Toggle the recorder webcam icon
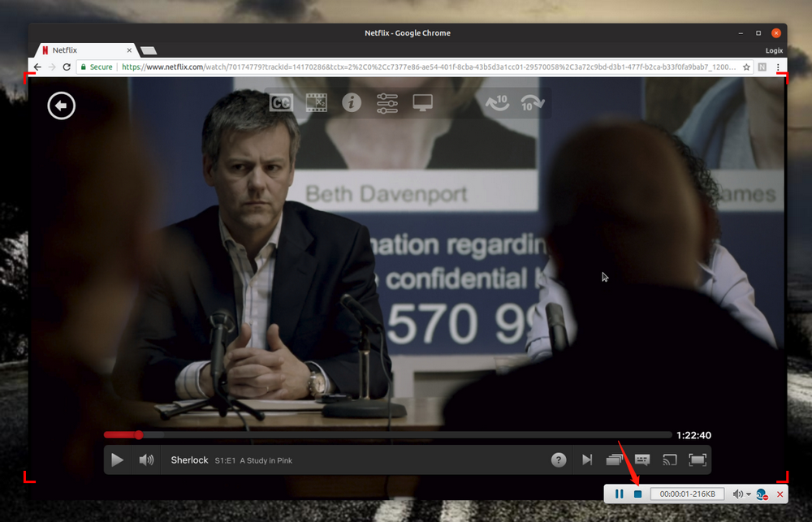 [762, 494]
